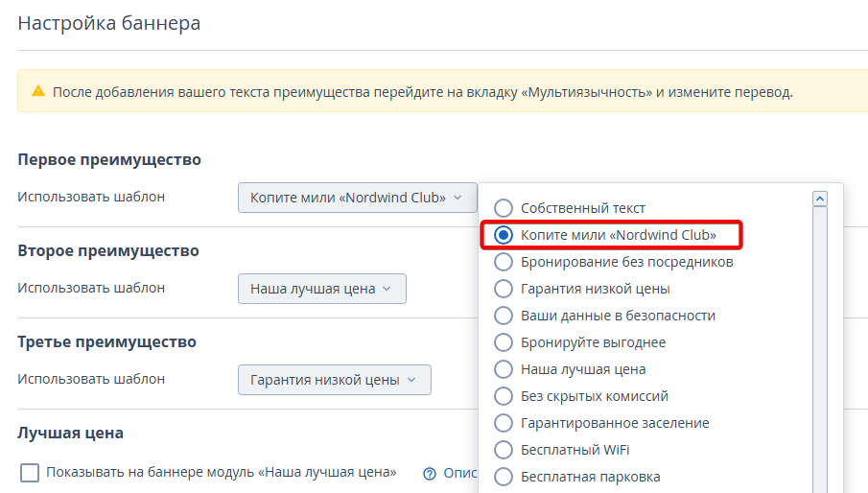Select the «Собственный текст» radio option

coord(504,208)
